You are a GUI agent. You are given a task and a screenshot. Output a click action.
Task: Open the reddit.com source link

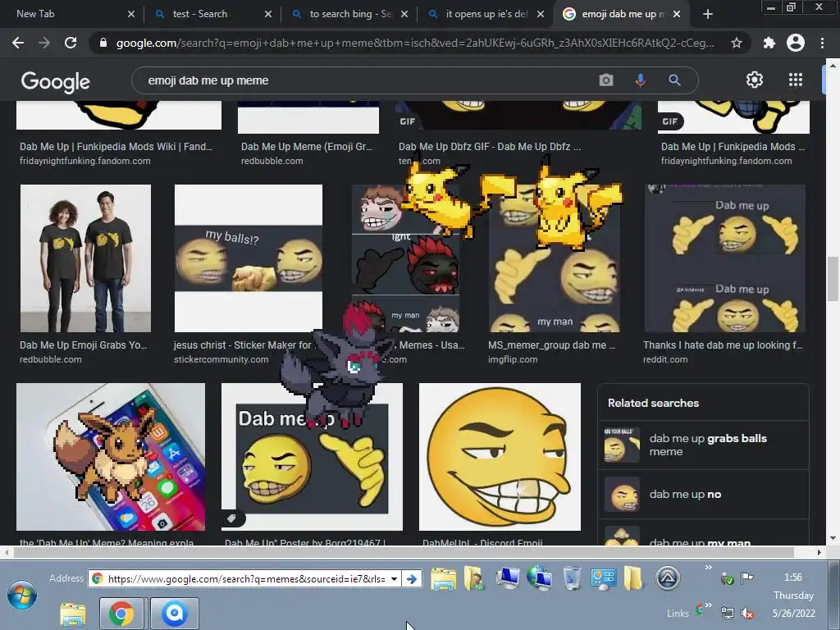tap(665, 359)
